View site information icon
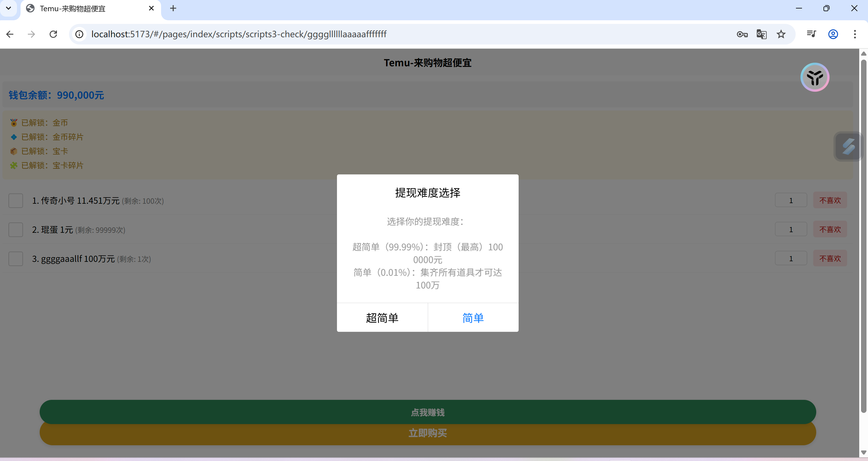This screenshot has width=868, height=461. [x=79, y=34]
